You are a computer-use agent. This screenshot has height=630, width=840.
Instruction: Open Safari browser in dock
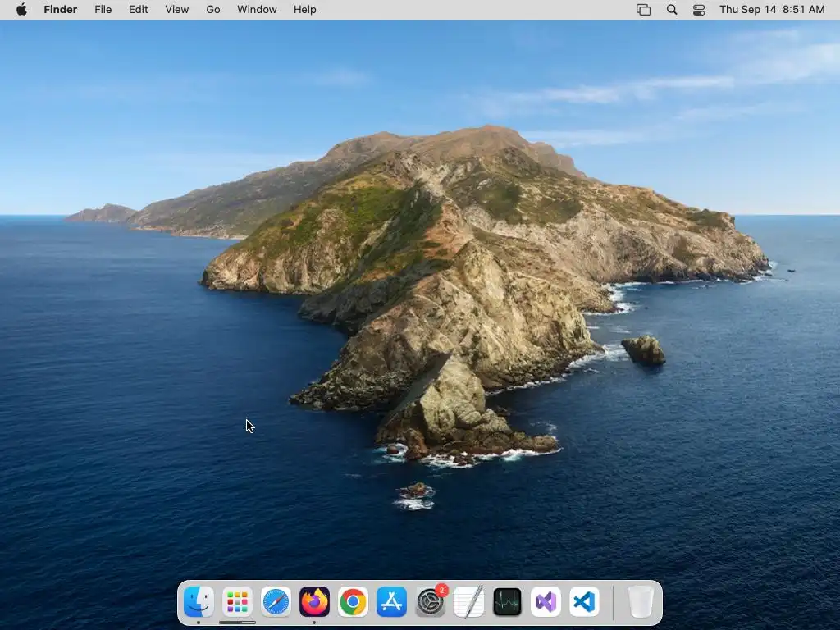pos(276,602)
